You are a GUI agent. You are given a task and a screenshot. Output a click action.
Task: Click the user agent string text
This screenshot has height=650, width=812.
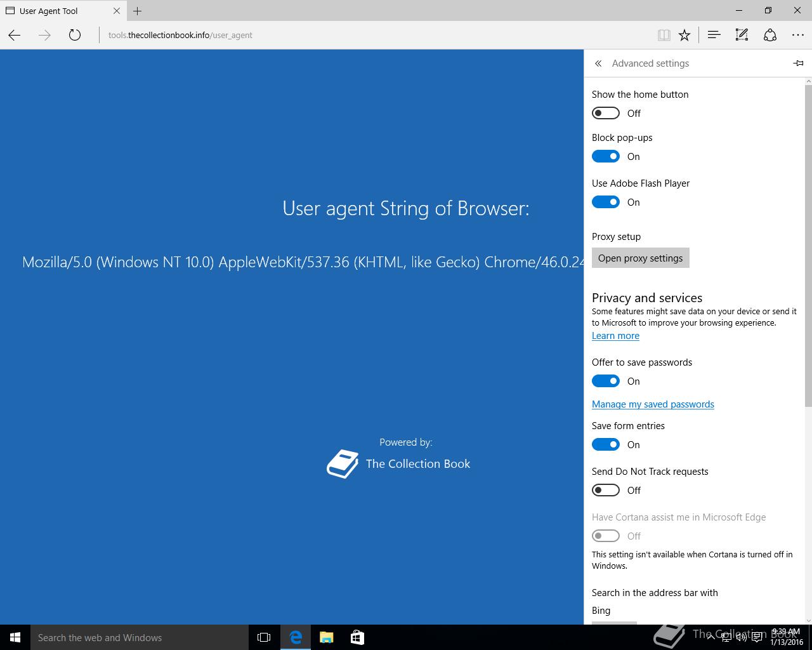click(x=303, y=262)
